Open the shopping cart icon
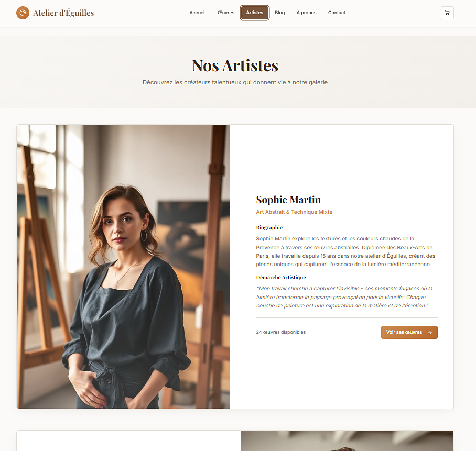476x451 pixels. click(447, 13)
